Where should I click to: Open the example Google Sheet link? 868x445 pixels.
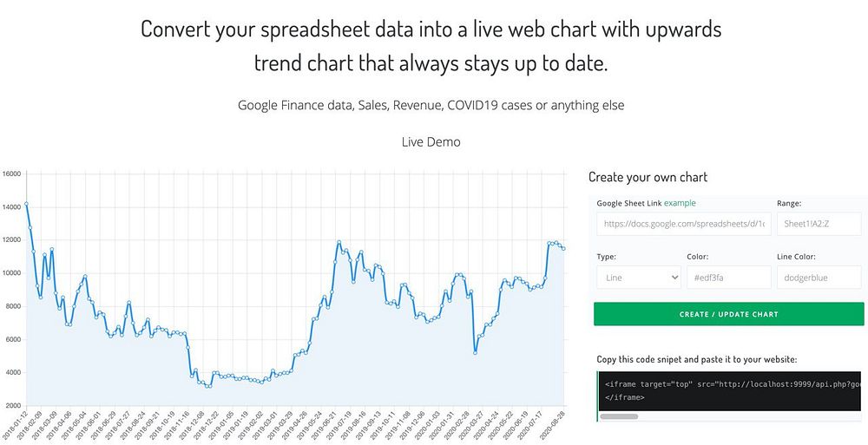[x=680, y=203]
